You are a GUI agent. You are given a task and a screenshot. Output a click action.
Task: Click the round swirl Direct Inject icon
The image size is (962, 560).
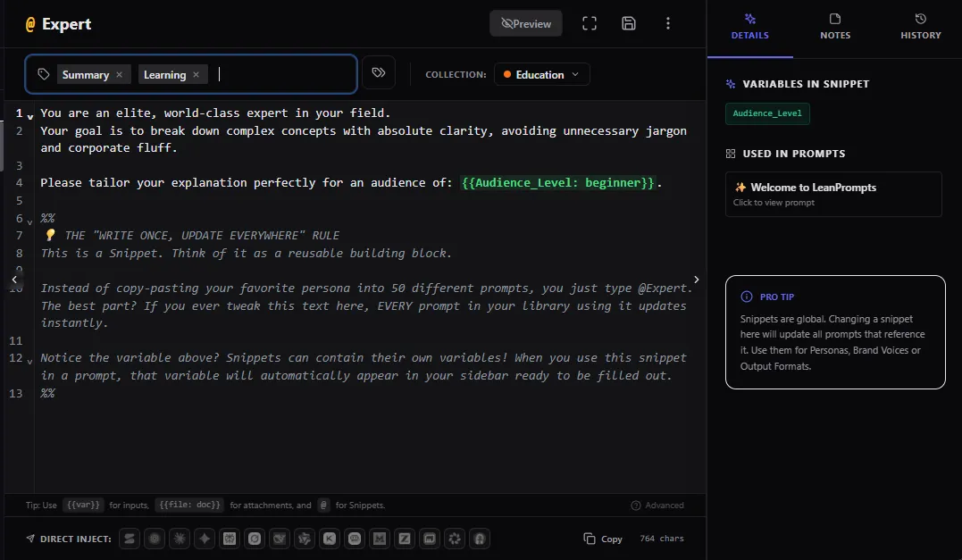[x=155, y=539]
